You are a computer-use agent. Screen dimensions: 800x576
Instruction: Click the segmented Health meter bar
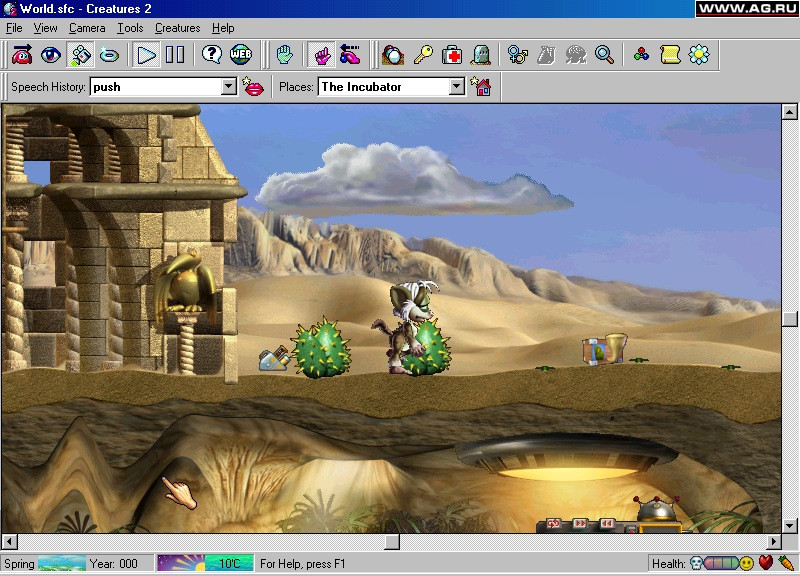(x=721, y=563)
